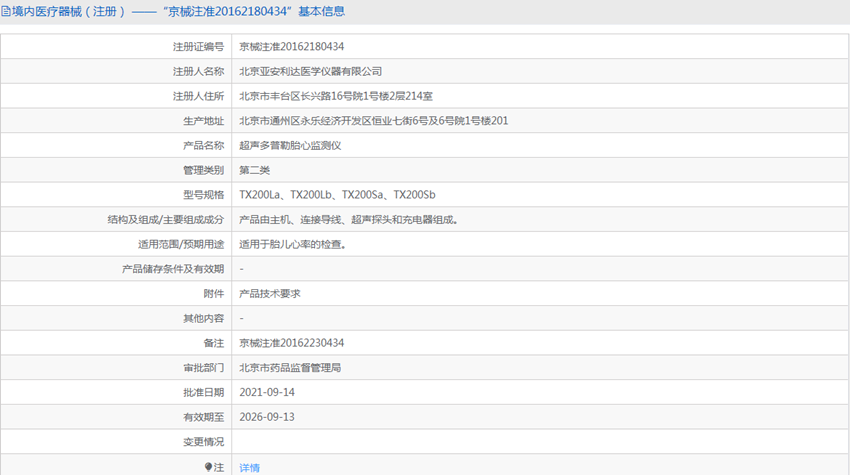
Task: Click the 有效期至 label
Action: (x=203, y=417)
